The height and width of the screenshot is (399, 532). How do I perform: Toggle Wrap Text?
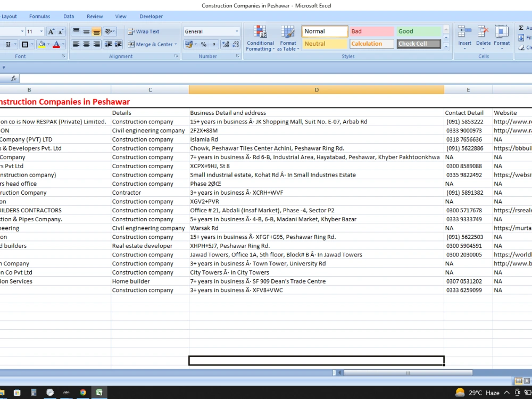pos(143,31)
